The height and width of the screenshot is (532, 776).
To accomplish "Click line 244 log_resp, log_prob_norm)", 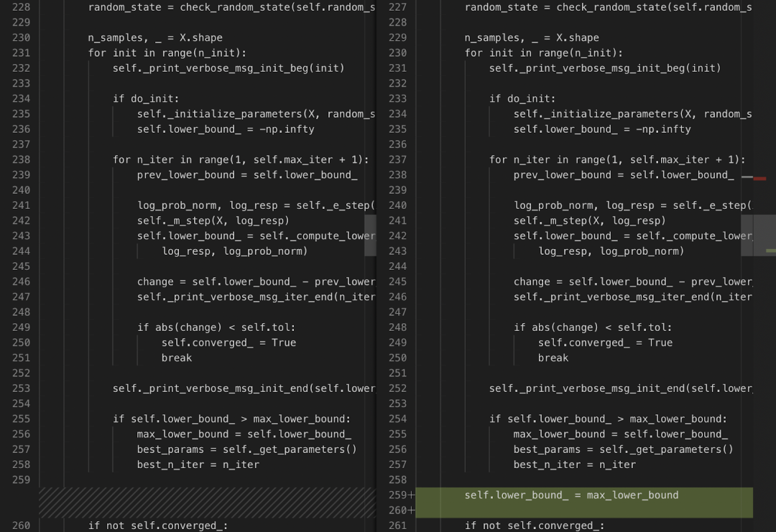I will [x=234, y=251].
